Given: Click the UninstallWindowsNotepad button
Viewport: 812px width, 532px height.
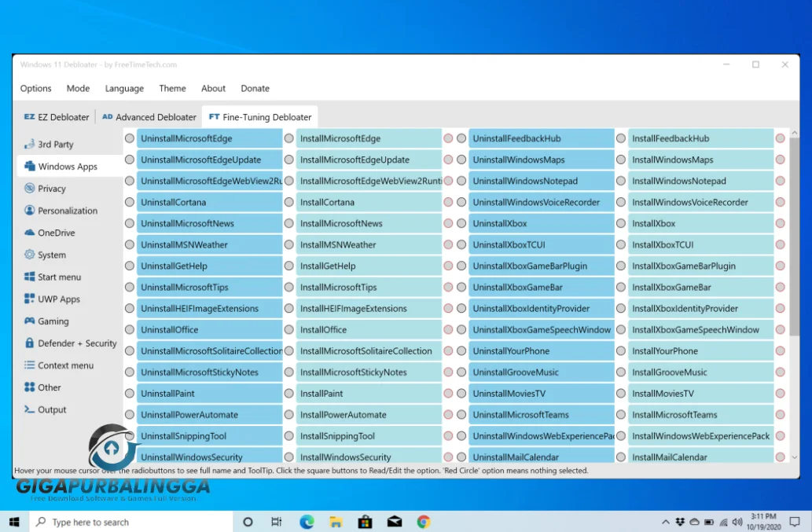Looking at the screenshot, I should pos(542,181).
